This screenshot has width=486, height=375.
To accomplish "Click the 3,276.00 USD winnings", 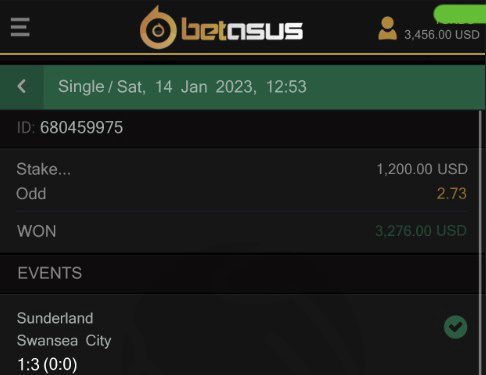I will tap(421, 231).
